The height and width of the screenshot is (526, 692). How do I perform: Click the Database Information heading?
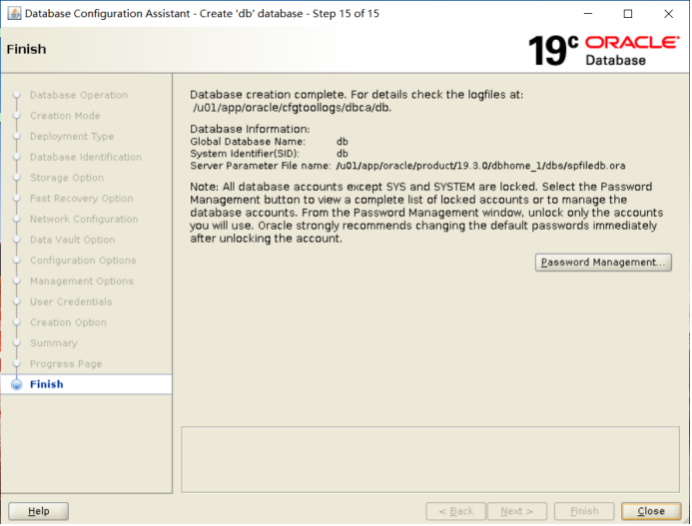click(x=250, y=129)
